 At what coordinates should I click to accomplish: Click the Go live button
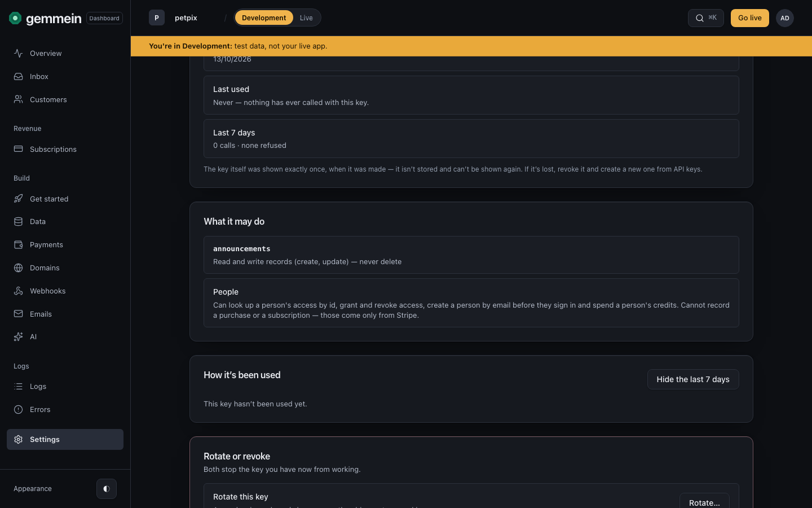(x=749, y=18)
